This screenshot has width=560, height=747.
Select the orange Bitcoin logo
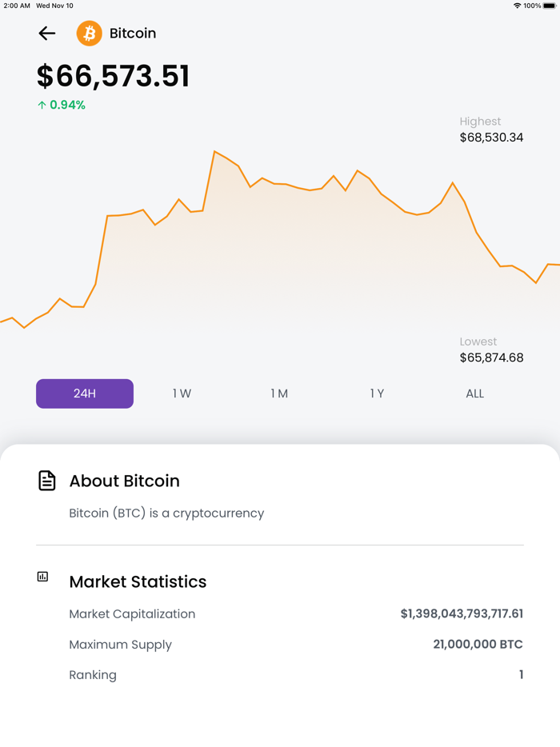pyautogui.click(x=89, y=34)
